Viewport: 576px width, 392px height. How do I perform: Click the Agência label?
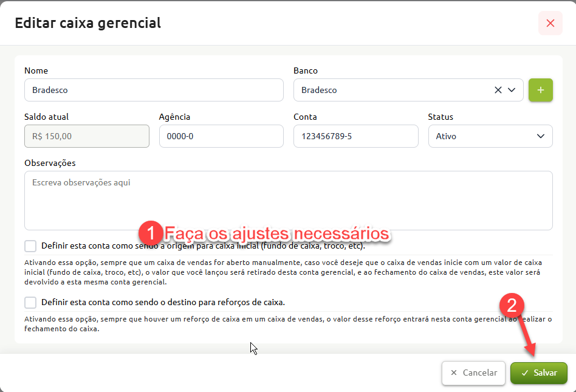pos(174,117)
